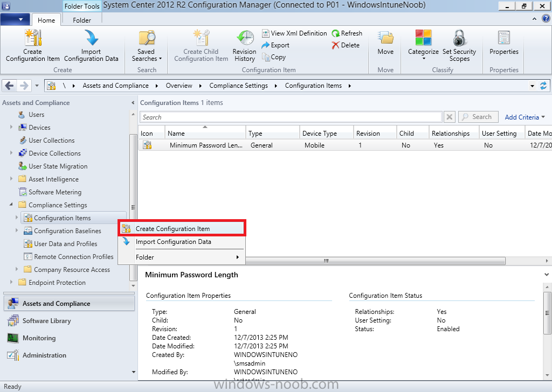The image size is (552, 392).
Task: Open the Folder submenu in context menu
Action: [x=182, y=257]
